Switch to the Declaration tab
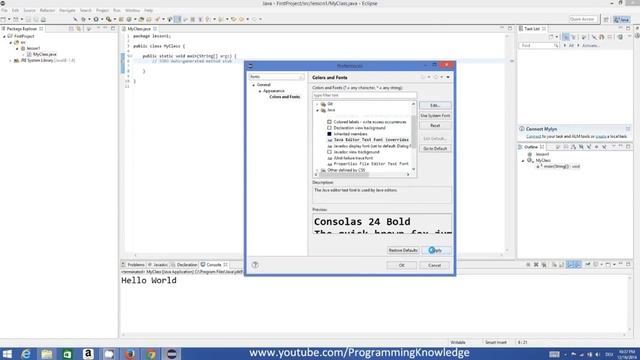 coord(184,264)
